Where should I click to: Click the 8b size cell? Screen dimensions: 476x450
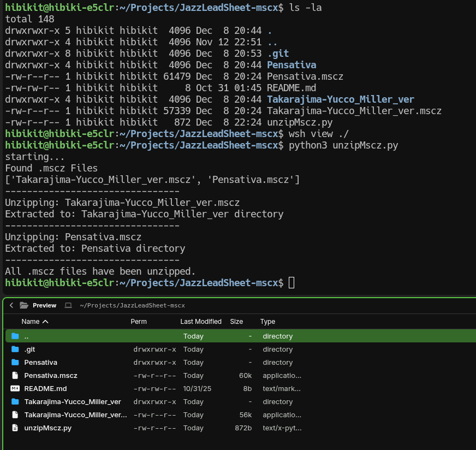click(x=247, y=388)
